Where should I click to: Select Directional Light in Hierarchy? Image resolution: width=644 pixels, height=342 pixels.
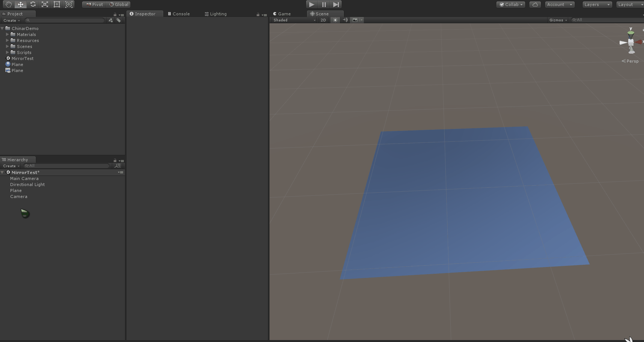coord(27,184)
